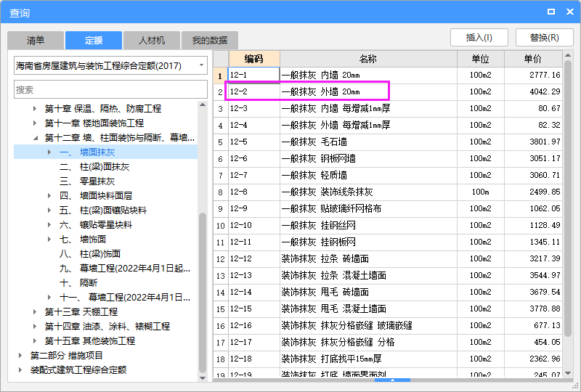Close the 查询 dialog window

[569, 12]
